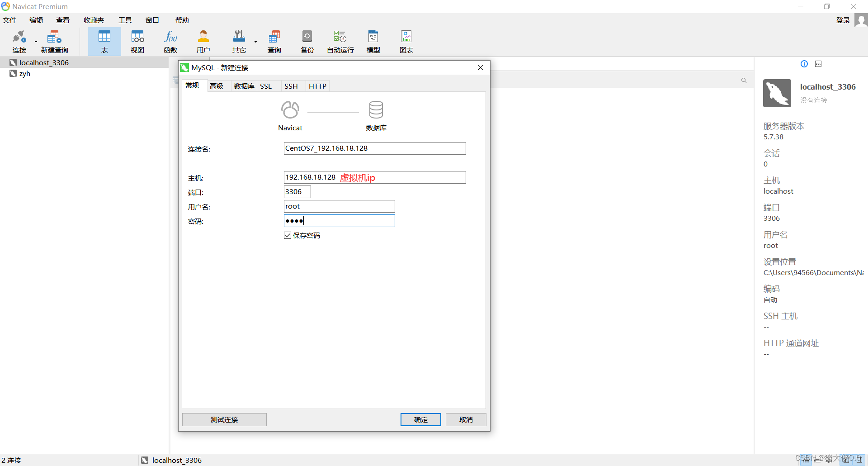Open the 工具 menu

click(x=125, y=20)
